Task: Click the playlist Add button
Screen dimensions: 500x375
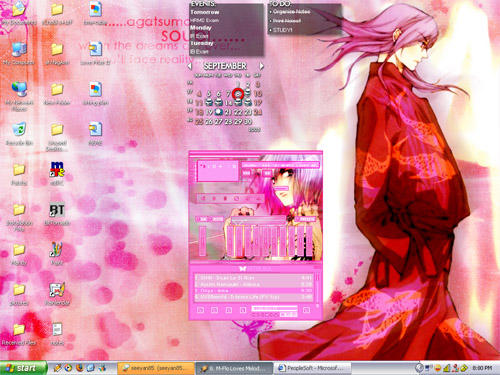Action: point(200,310)
